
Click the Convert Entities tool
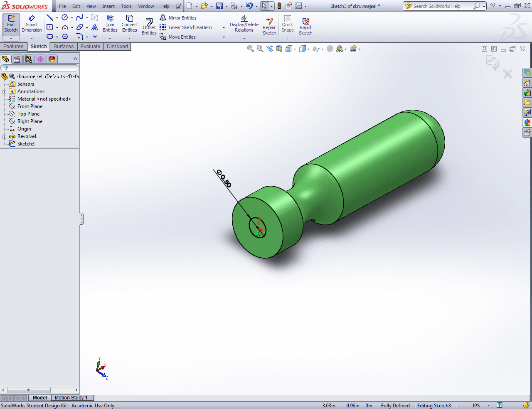coord(130,24)
